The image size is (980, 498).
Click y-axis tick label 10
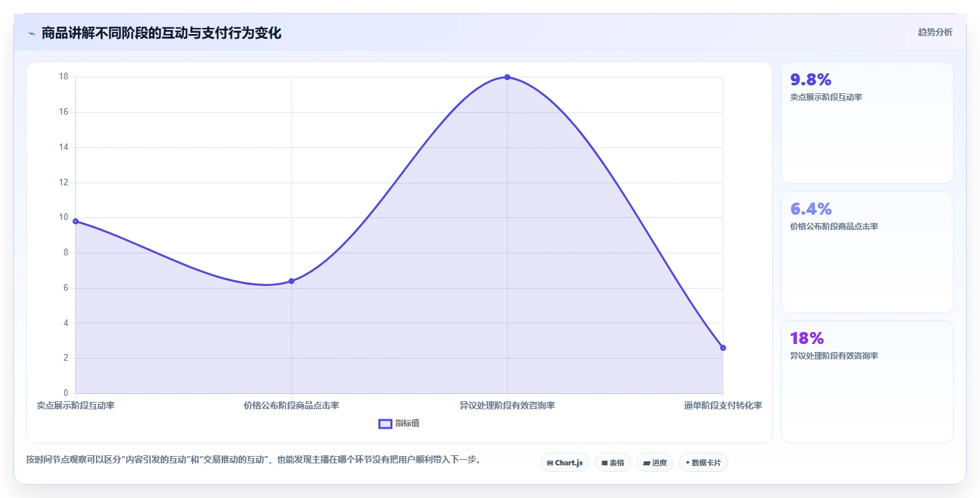coord(64,217)
